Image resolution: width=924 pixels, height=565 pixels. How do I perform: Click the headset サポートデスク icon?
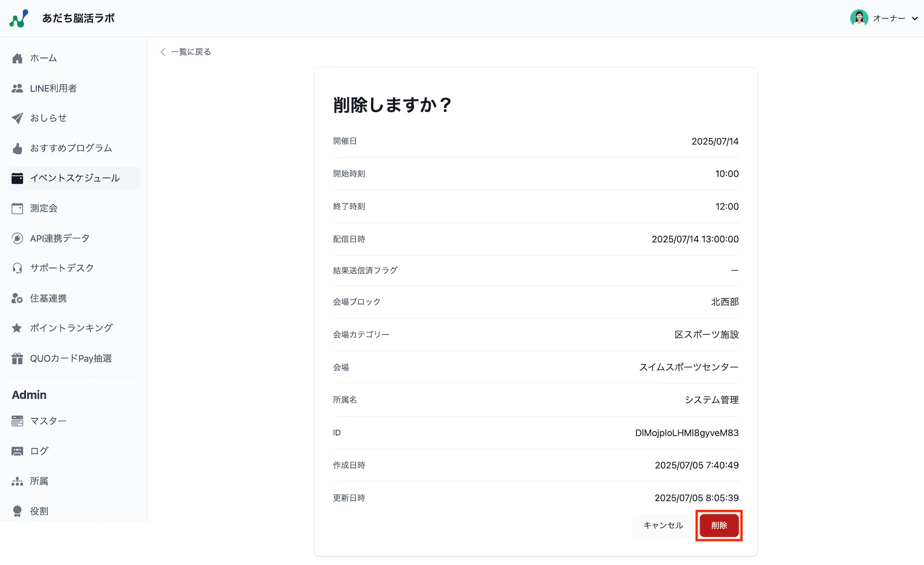tap(18, 268)
